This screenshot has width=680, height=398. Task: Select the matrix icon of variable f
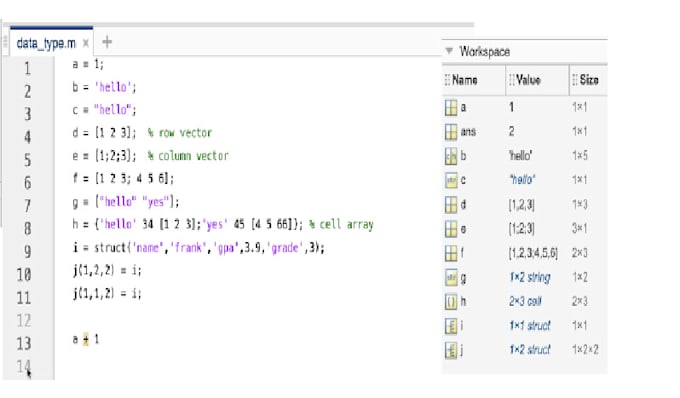(451, 253)
